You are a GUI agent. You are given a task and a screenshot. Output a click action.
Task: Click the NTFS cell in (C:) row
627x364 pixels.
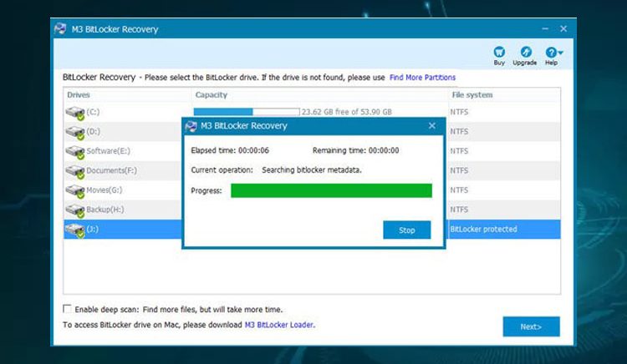tap(459, 112)
